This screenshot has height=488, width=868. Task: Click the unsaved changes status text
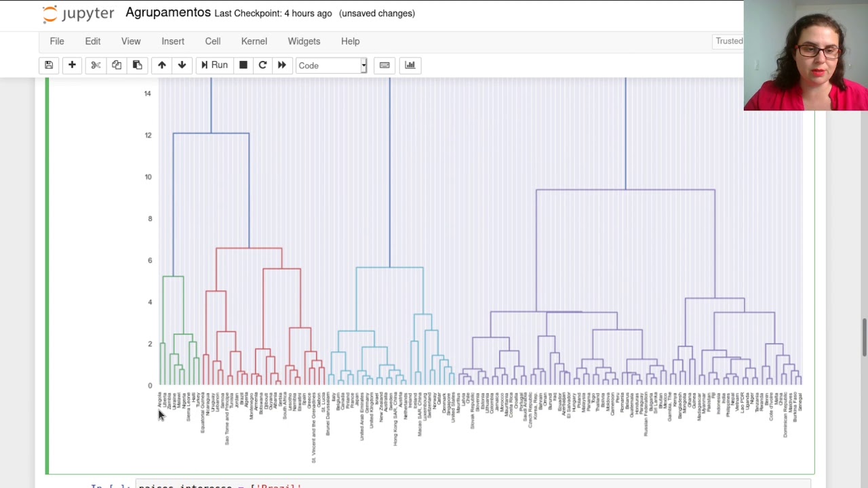pos(377,14)
